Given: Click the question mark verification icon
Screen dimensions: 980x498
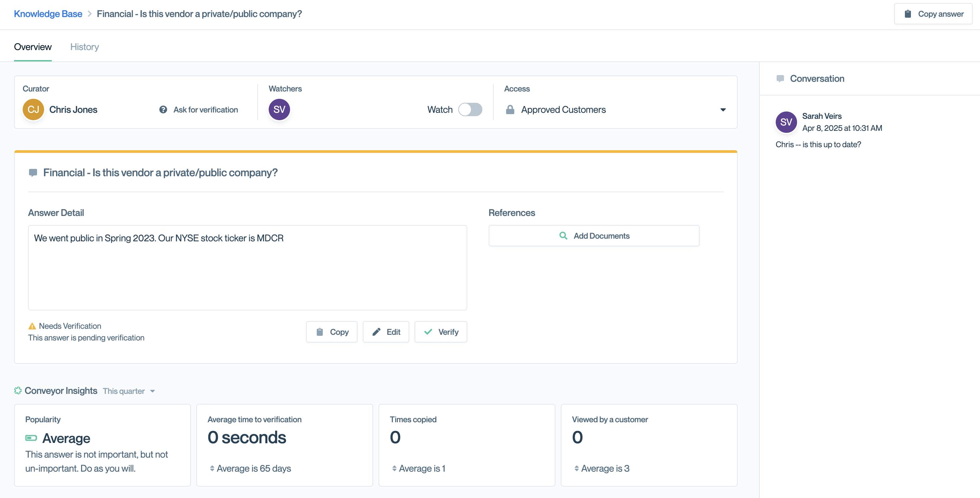Looking at the screenshot, I should [163, 109].
